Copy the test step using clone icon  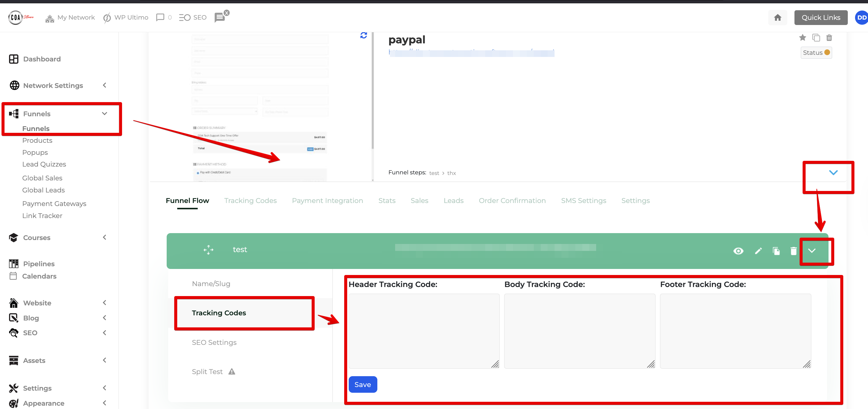coord(776,251)
